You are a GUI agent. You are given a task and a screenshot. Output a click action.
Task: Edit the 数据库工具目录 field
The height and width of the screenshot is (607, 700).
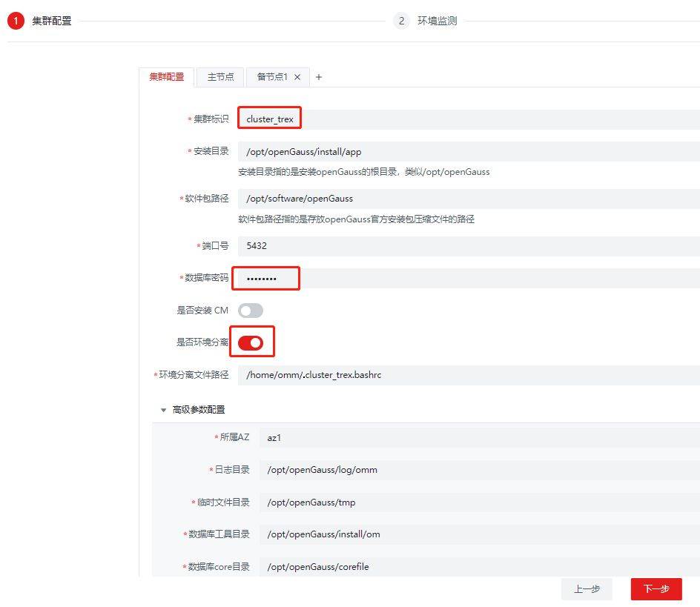[x=480, y=534]
